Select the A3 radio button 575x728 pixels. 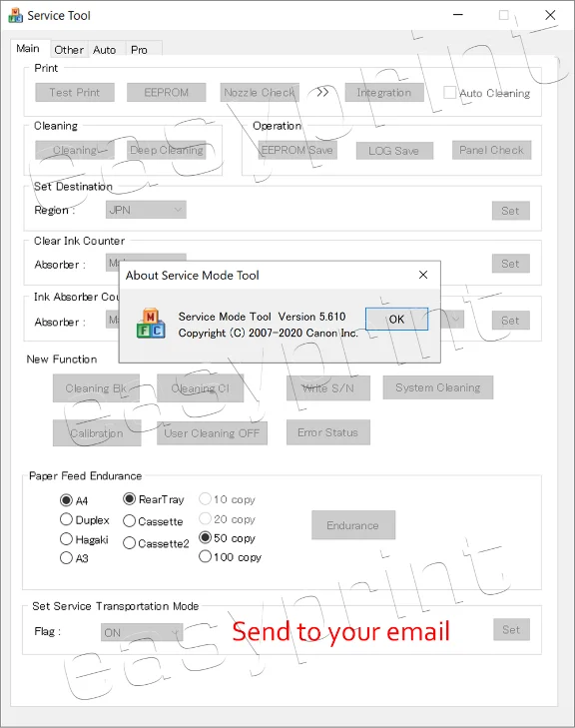[66, 557]
